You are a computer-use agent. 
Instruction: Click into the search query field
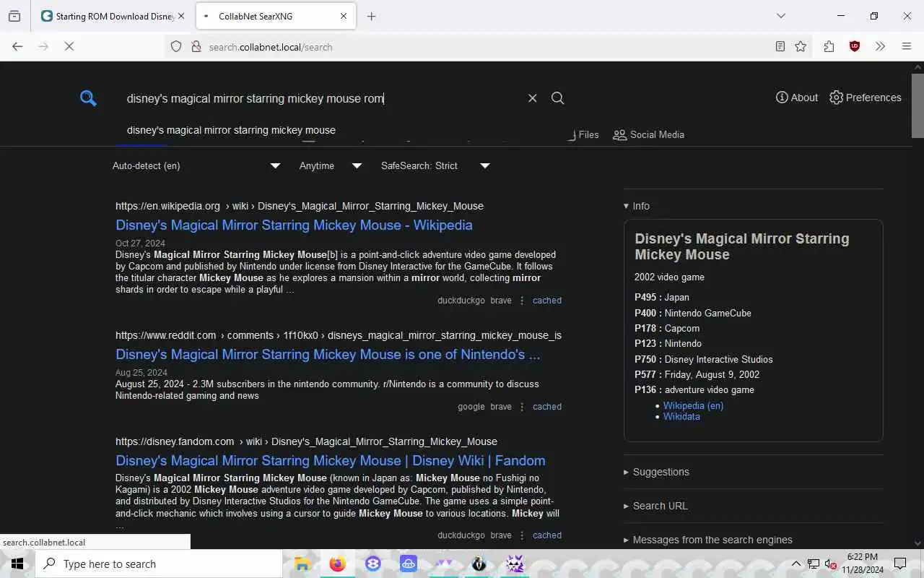[321, 98]
